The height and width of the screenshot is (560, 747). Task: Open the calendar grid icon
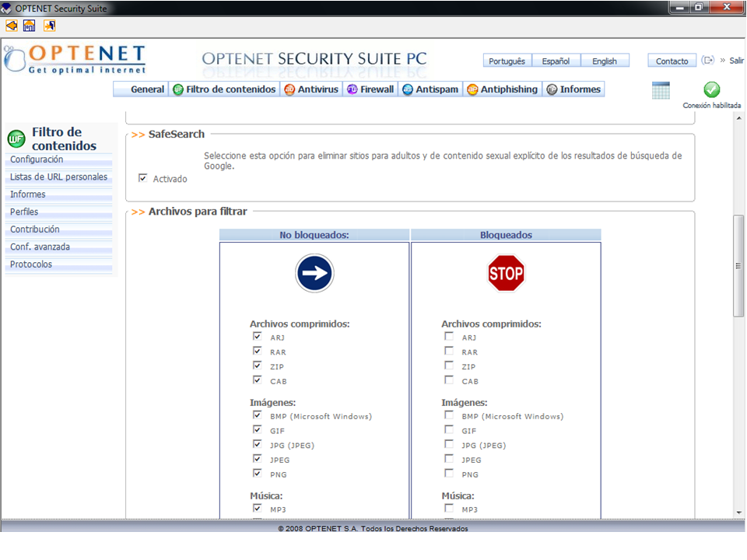[661, 90]
